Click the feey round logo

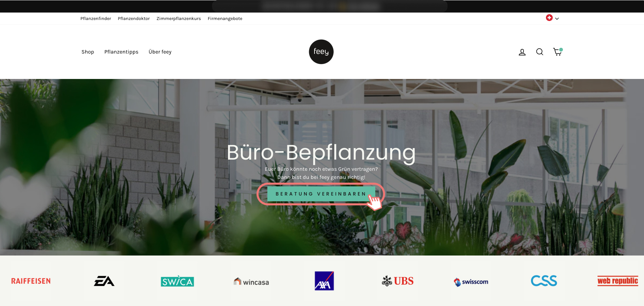pyautogui.click(x=321, y=52)
